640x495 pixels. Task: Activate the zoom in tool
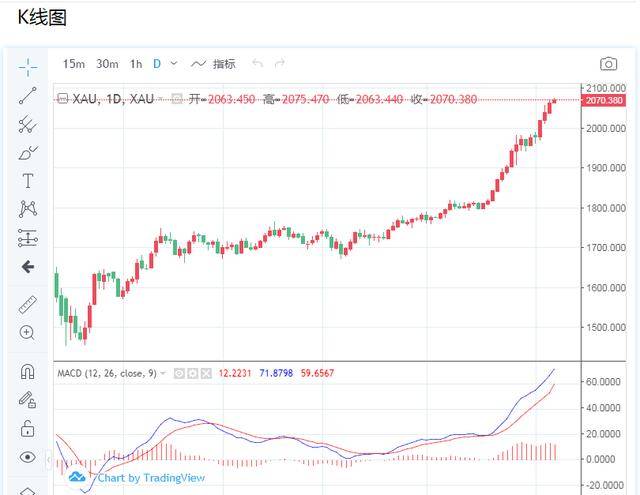click(x=27, y=333)
